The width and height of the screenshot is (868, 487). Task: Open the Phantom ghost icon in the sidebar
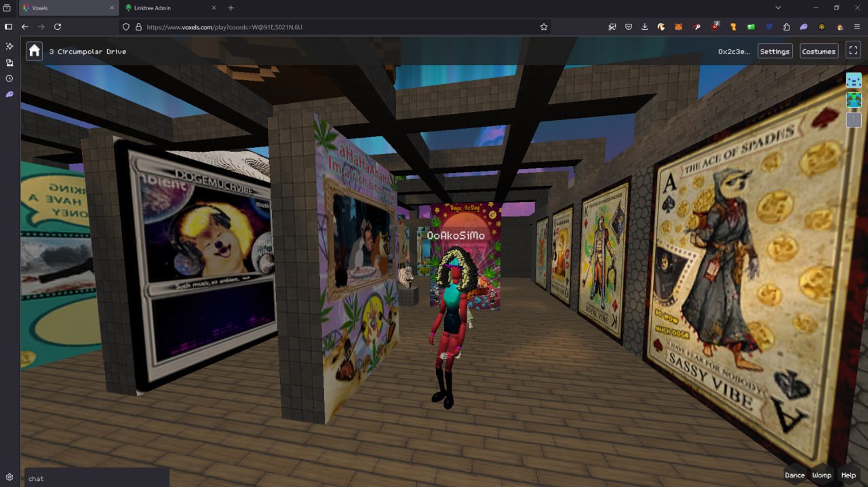[9, 94]
